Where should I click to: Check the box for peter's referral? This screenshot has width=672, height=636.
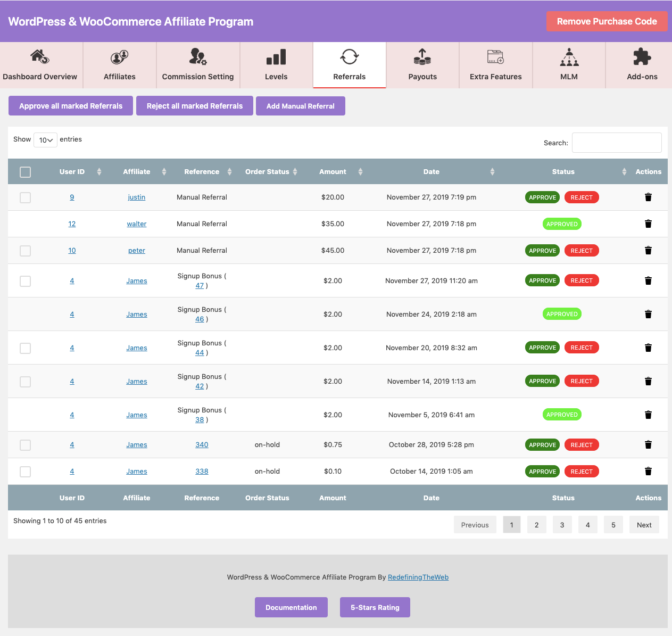click(x=25, y=251)
